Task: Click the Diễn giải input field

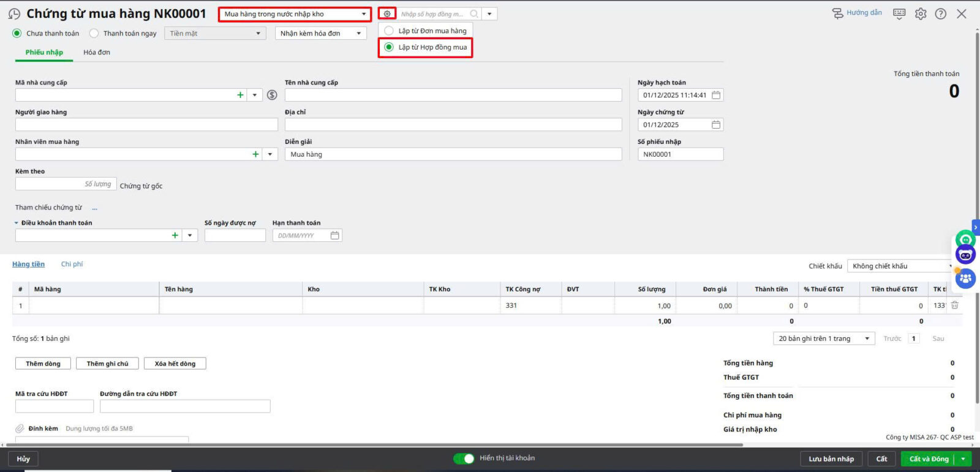Action: tap(453, 154)
